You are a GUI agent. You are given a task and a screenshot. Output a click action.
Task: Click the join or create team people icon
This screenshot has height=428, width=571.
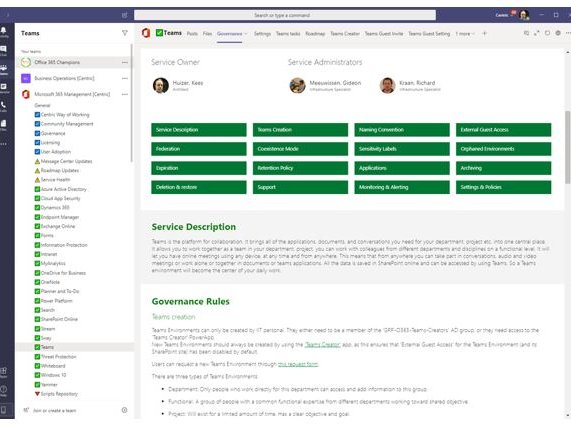point(26,410)
